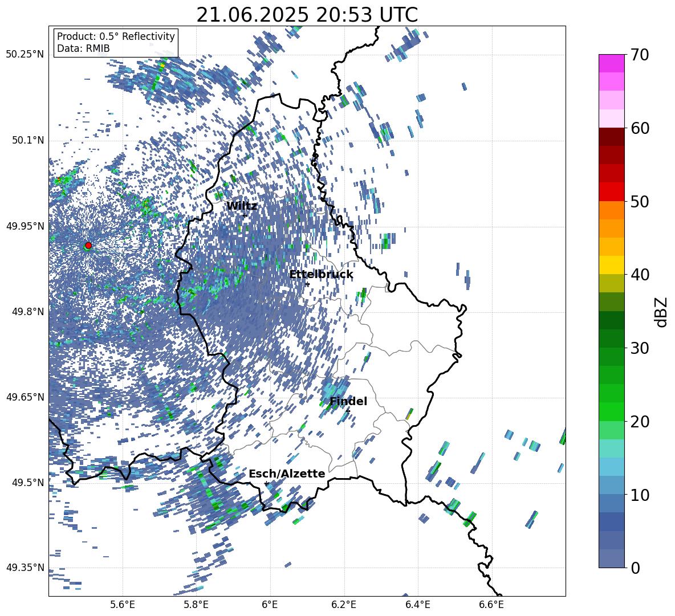Pick the yellow colorbar segment at 40 dBZ

tap(611, 264)
